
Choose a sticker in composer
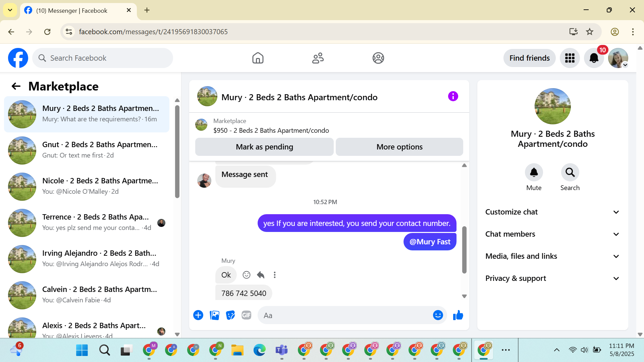click(230, 315)
